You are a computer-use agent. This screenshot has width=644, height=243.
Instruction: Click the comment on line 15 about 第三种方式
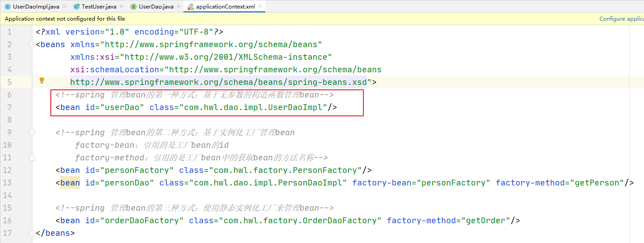coord(195,208)
